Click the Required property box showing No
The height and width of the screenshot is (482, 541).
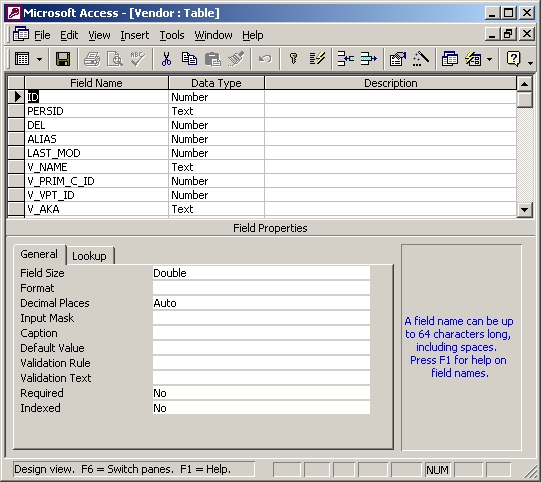pos(261,393)
